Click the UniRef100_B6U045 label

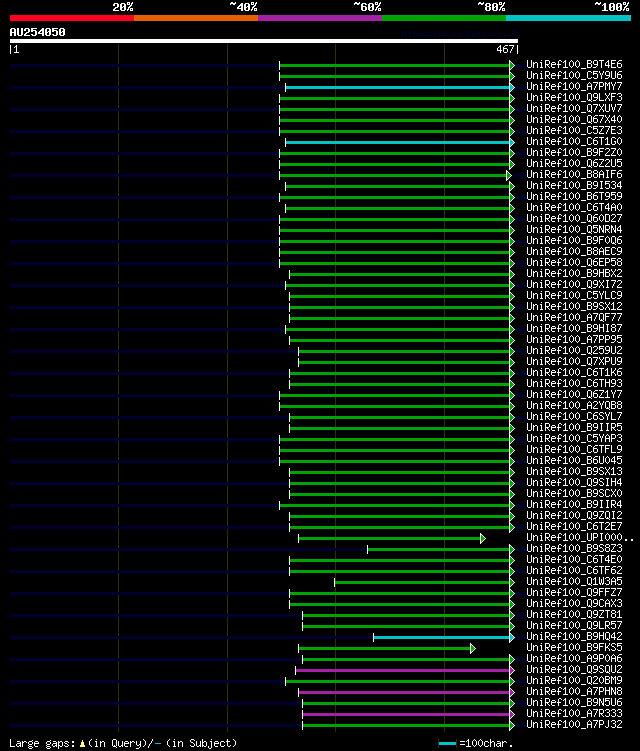tap(574, 461)
